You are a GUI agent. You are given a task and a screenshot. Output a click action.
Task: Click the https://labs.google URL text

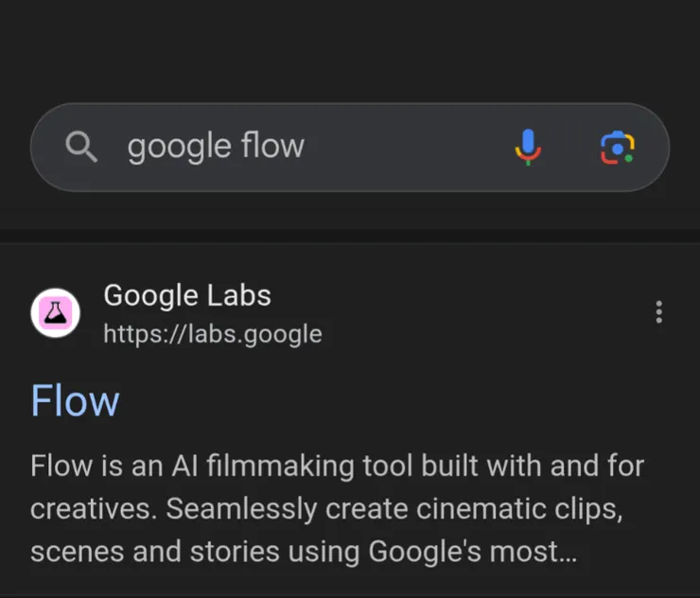point(212,334)
